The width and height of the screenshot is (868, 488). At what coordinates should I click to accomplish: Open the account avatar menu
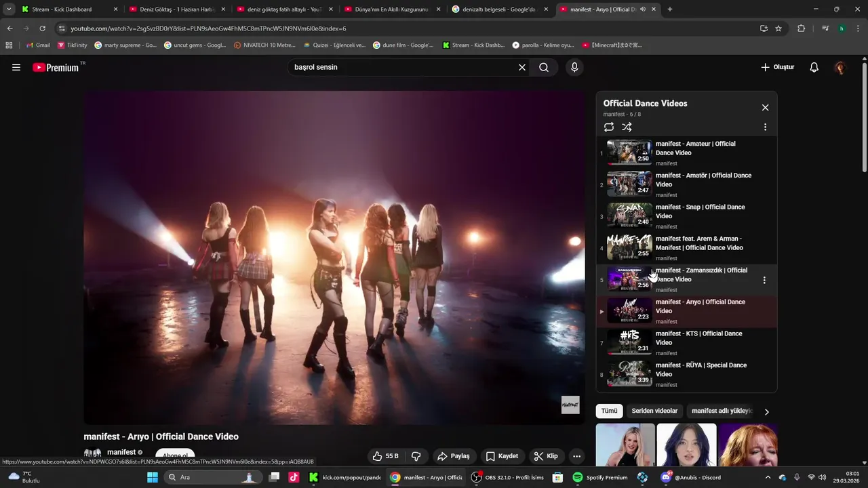(x=840, y=67)
